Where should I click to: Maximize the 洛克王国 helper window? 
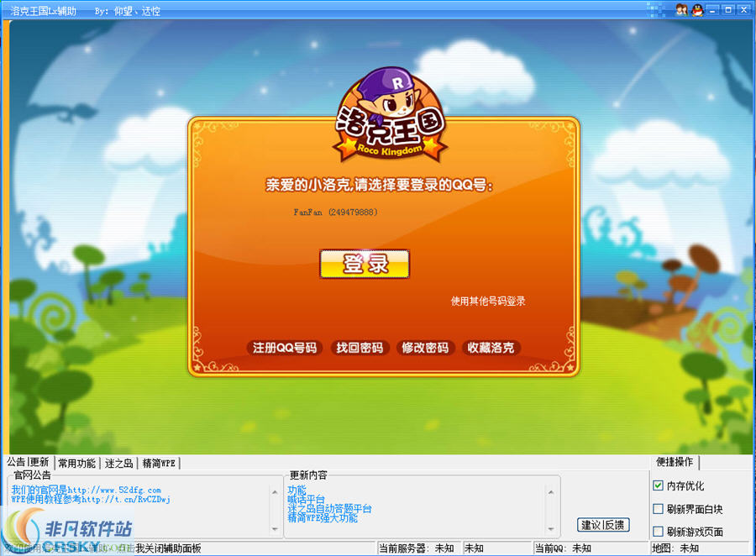pyautogui.click(x=728, y=9)
